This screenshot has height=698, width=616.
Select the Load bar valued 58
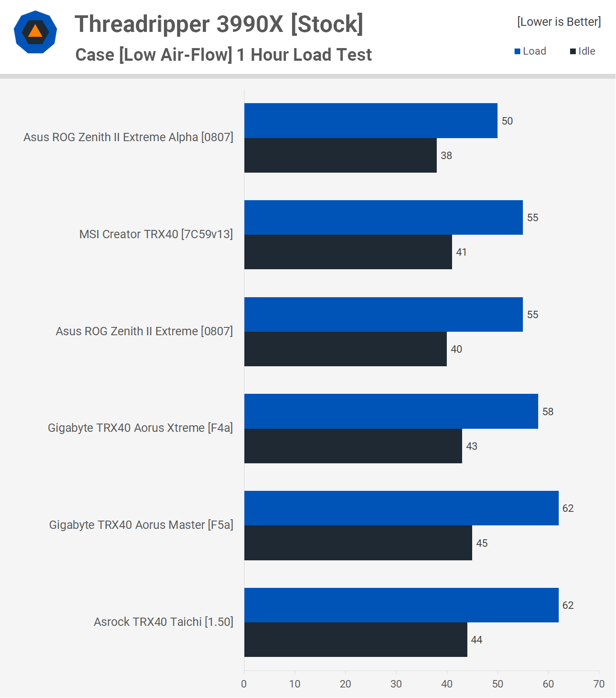(x=391, y=411)
